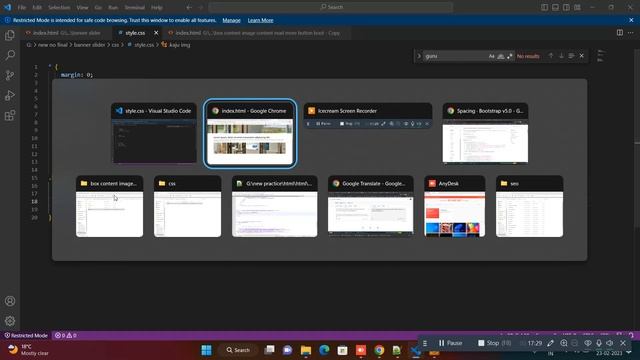Viewport: 640px width, 360px height.
Task: Open the Manage gear icon
Action: pyautogui.click(x=10, y=321)
